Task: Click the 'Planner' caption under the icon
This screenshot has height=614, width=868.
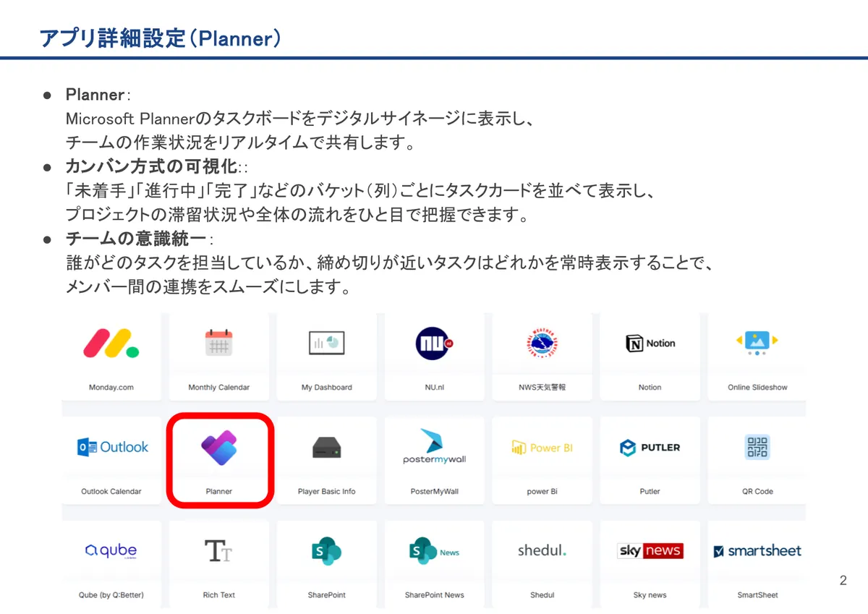Action: coord(218,492)
